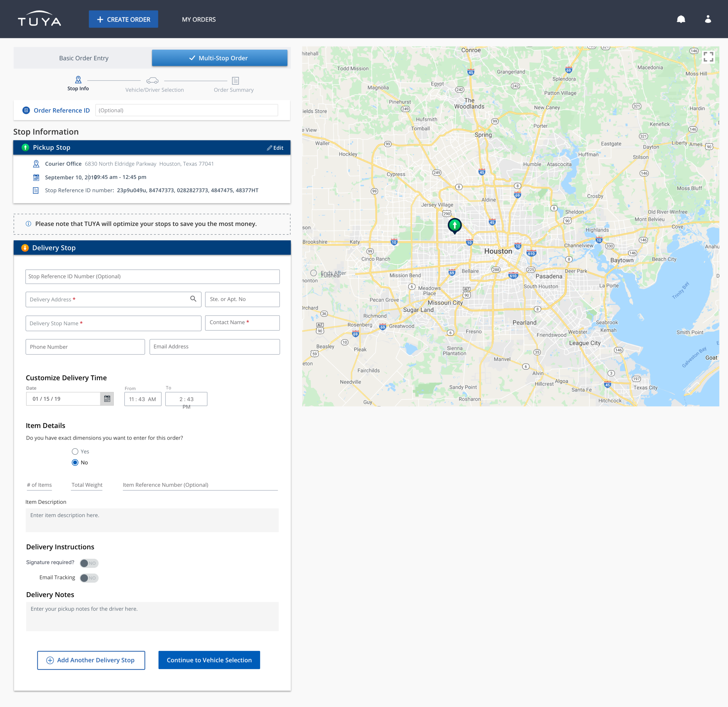The image size is (728, 707).
Task: Click the Order Reference ID icon
Action: (x=26, y=110)
